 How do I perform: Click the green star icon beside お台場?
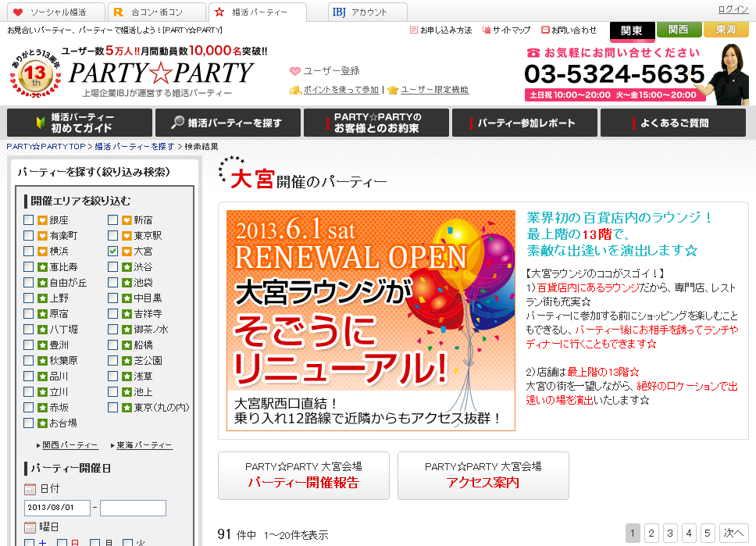[42, 423]
